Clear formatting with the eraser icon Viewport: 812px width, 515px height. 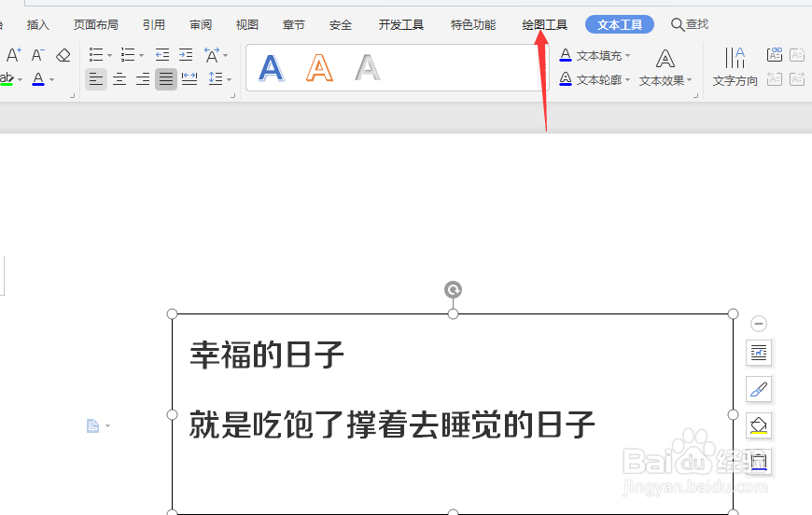[63, 55]
